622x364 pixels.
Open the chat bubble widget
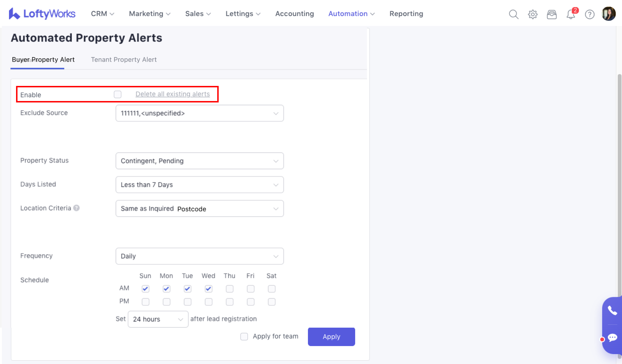click(612, 338)
